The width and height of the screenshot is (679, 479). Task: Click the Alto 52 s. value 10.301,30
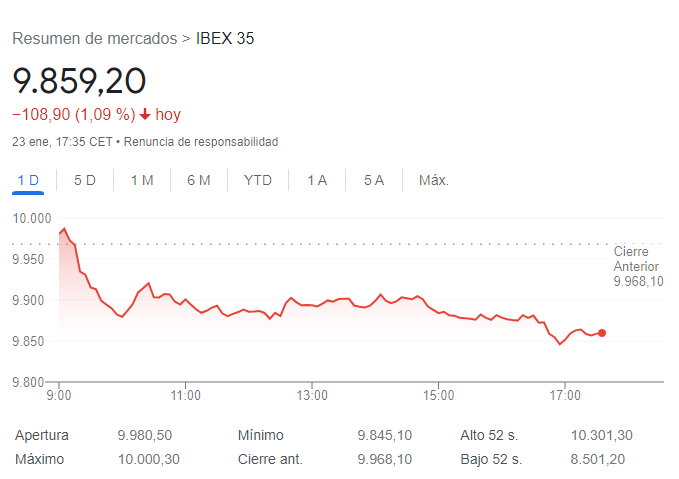601,435
